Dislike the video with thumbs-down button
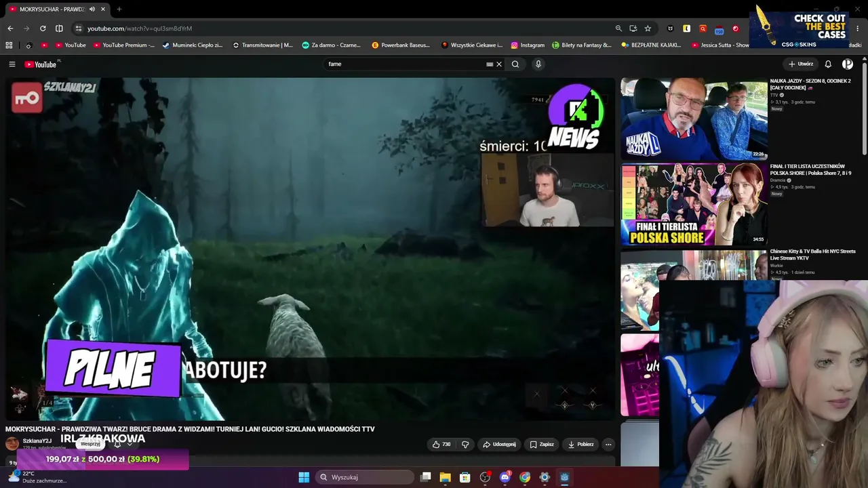The height and width of the screenshot is (488, 868). click(465, 445)
